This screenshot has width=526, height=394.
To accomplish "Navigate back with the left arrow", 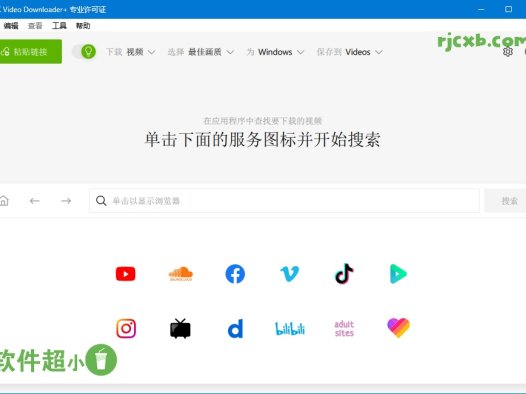I will (x=35, y=201).
